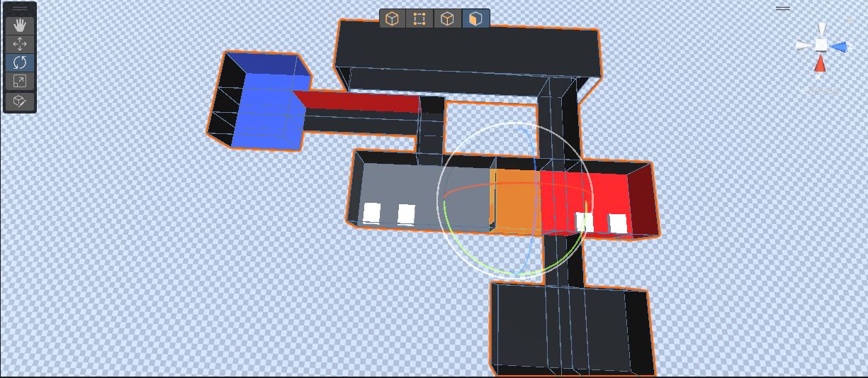Viewport: 868px width, 378px height.
Task: Toggle perspective via gizmo center cube
Action: pos(821,45)
